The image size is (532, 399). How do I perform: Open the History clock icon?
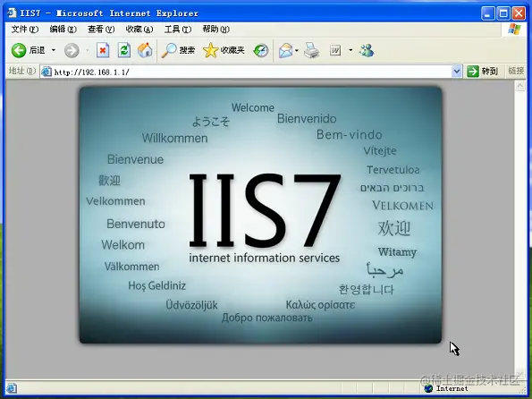pyautogui.click(x=260, y=51)
